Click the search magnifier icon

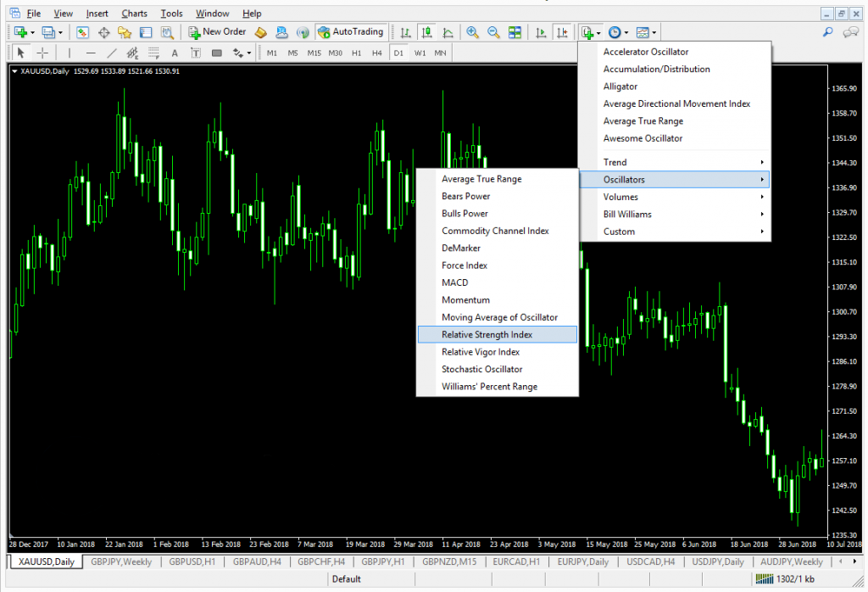[827, 33]
